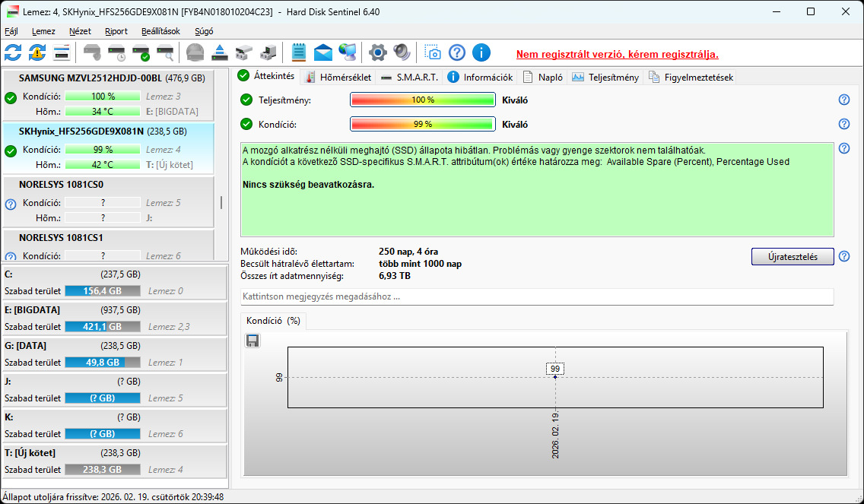Click the comment field 'Kattintson megjegyzés megadásához'

[537, 296]
